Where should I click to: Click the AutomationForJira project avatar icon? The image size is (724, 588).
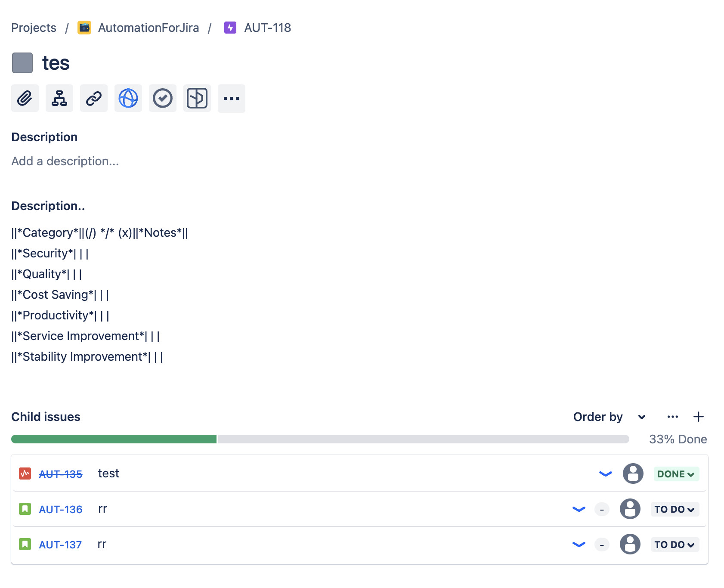[x=84, y=28]
